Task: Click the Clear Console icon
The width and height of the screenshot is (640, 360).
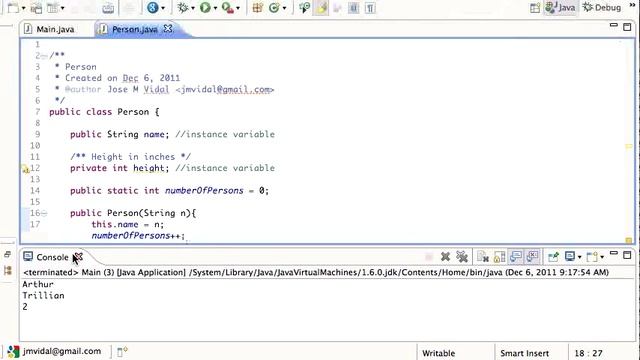Action: 483,257
